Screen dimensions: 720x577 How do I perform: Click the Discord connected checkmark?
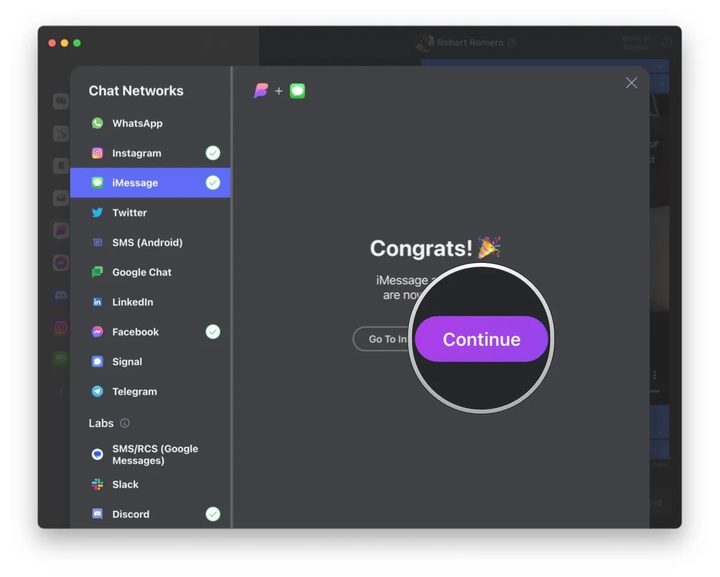click(213, 514)
